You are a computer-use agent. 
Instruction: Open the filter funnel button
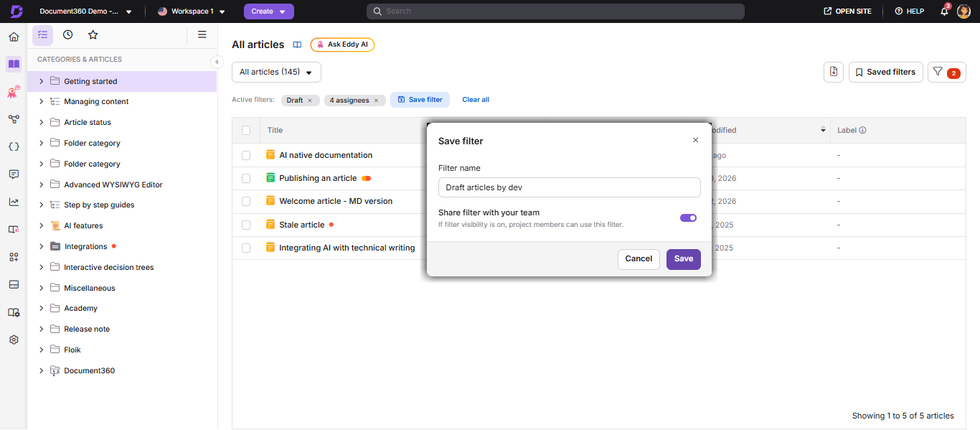[946, 72]
